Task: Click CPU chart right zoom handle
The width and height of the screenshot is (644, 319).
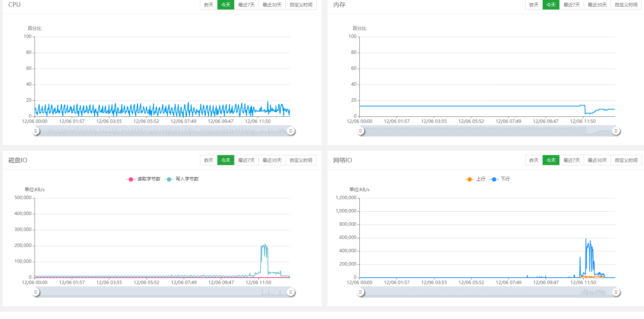Action: 291,131
